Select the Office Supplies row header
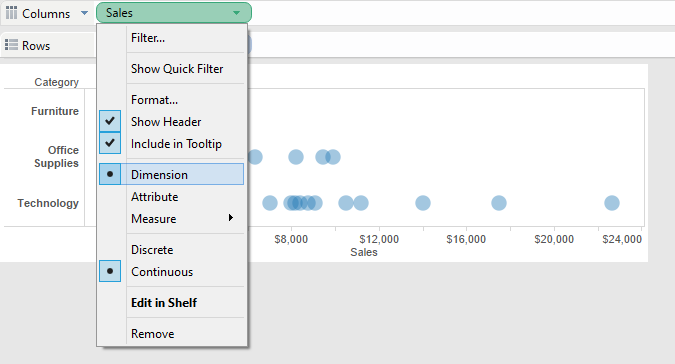 (x=56, y=157)
